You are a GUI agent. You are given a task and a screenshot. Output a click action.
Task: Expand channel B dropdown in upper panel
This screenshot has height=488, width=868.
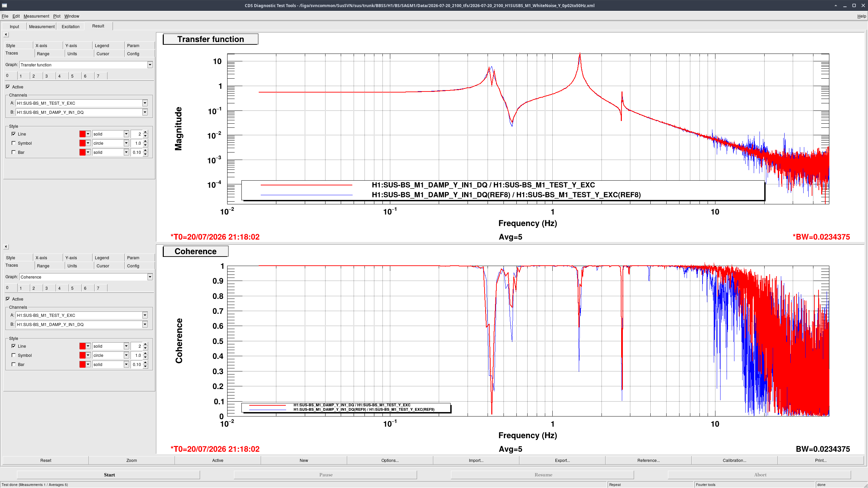[x=145, y=112]
